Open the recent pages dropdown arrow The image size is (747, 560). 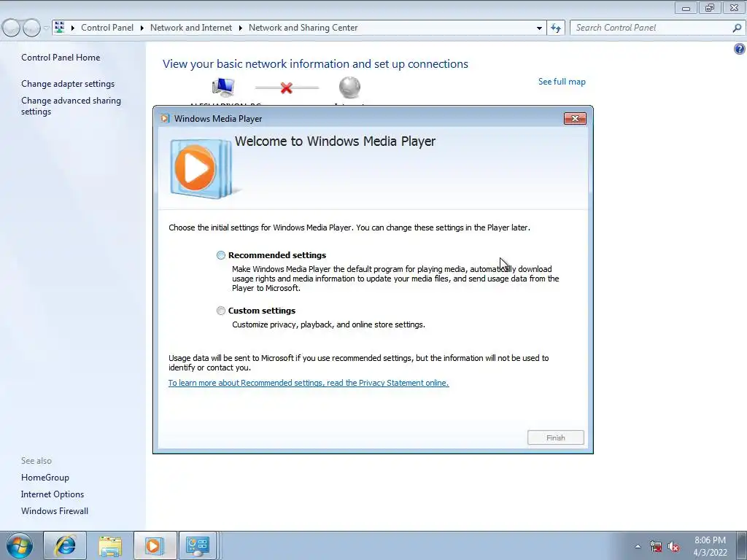[46, 28]
